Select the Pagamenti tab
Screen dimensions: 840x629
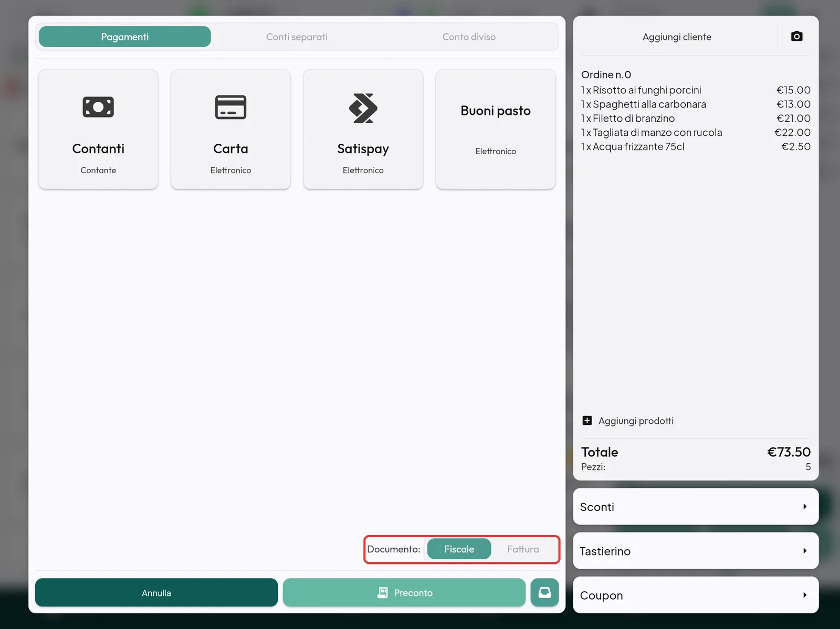tap(125, 37)
